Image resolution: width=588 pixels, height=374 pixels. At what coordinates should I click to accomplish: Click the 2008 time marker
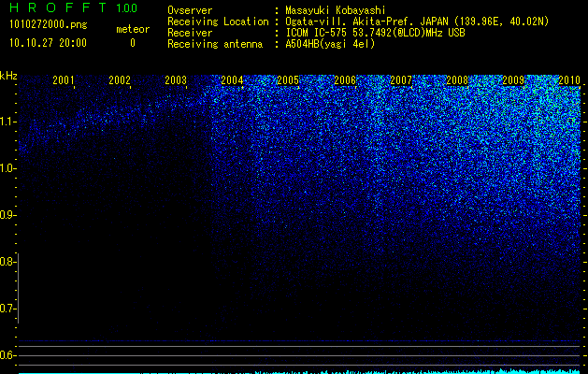[x=457, y=80]
